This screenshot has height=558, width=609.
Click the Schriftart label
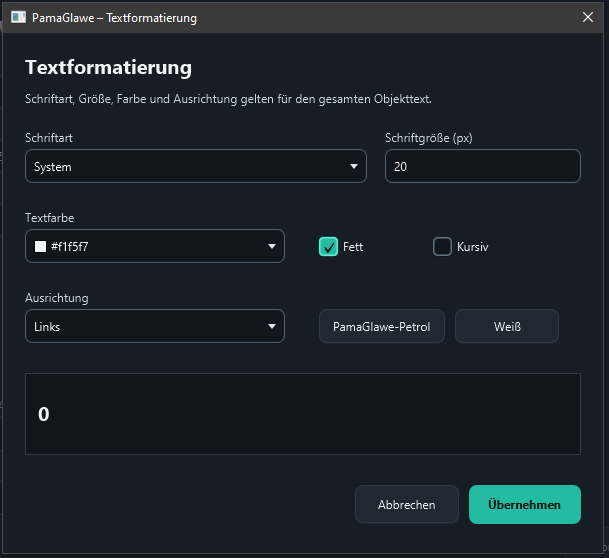pos(49,138)
